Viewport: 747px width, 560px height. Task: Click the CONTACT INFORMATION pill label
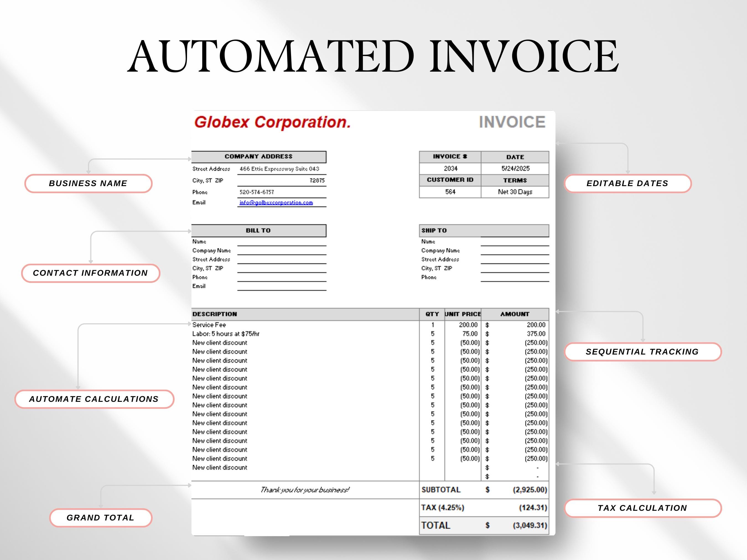90,273
